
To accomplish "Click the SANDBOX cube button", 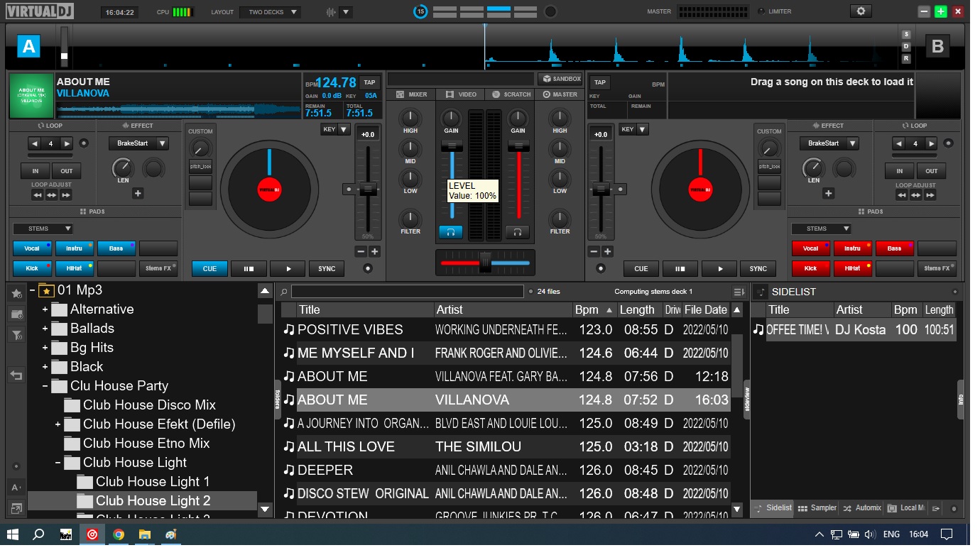I will click(560, 79).
